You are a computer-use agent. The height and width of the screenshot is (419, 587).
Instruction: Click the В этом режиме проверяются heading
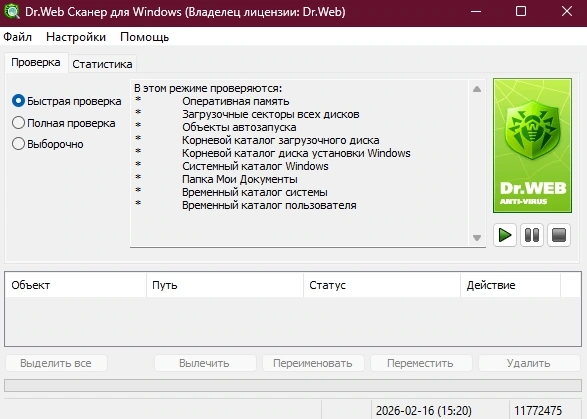pyautogui.click(x=208, y=88)
